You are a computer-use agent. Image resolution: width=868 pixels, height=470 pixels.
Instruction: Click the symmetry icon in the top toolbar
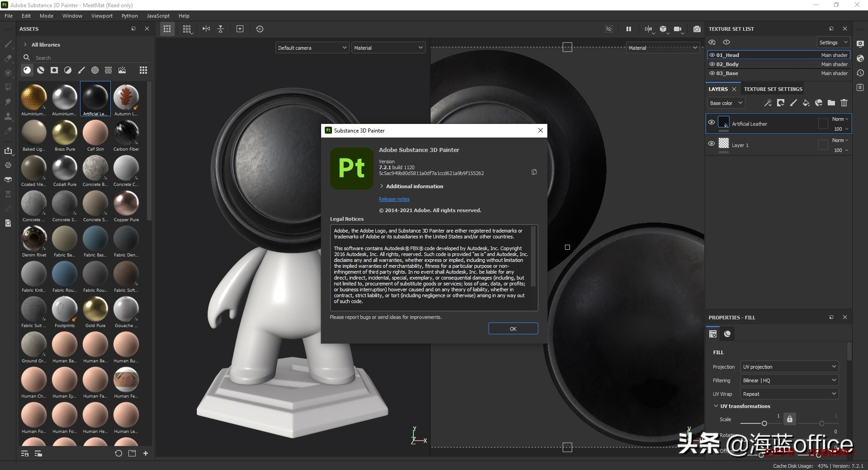(206, 29)
